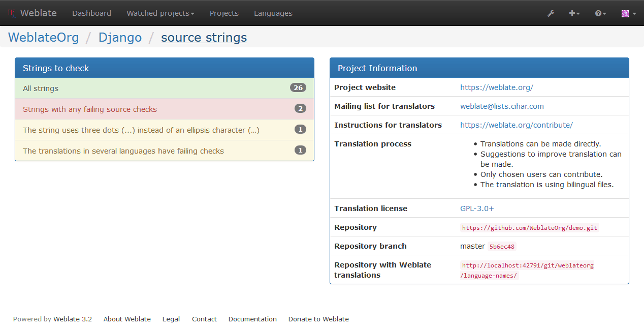Open Documentation from the footer
The image size is (644, 329).
(252, 319)
